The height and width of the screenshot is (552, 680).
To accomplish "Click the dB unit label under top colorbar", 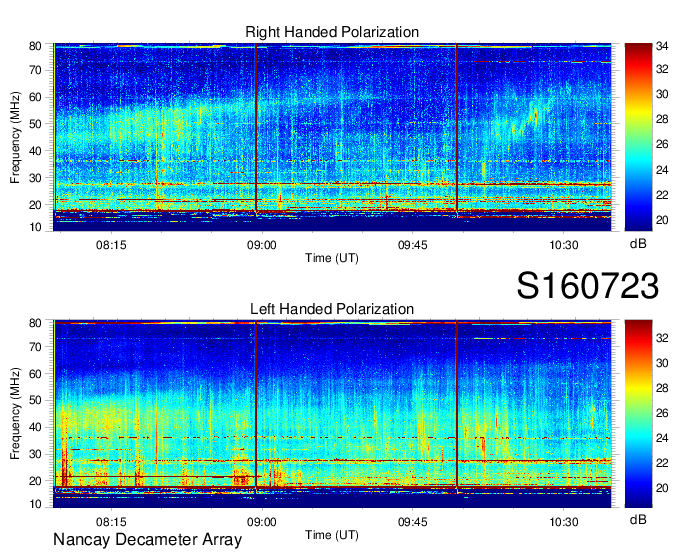I will [638, 244].
